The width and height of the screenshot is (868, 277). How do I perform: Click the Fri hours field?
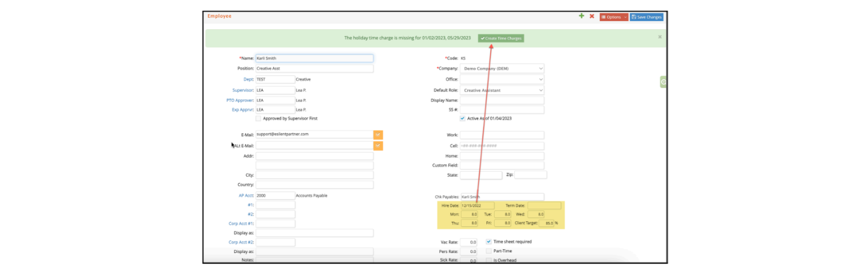pyautogui.click(x=503, y=223)
